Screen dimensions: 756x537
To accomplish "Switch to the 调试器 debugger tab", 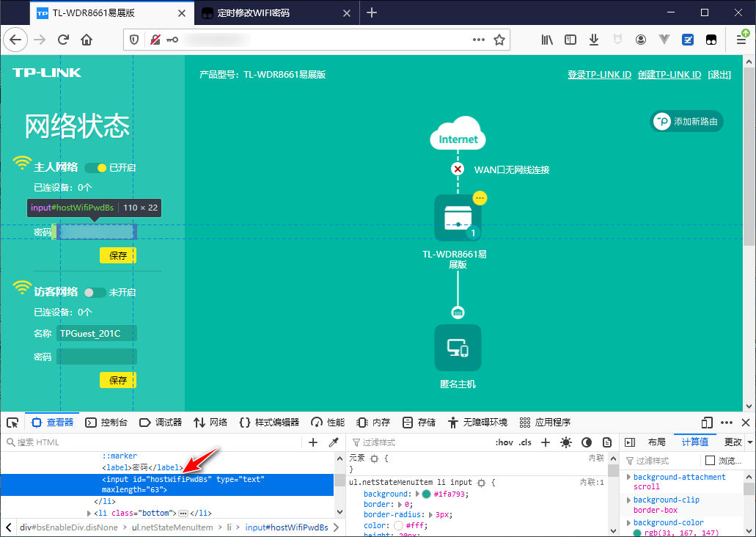I will pos(161,423).
